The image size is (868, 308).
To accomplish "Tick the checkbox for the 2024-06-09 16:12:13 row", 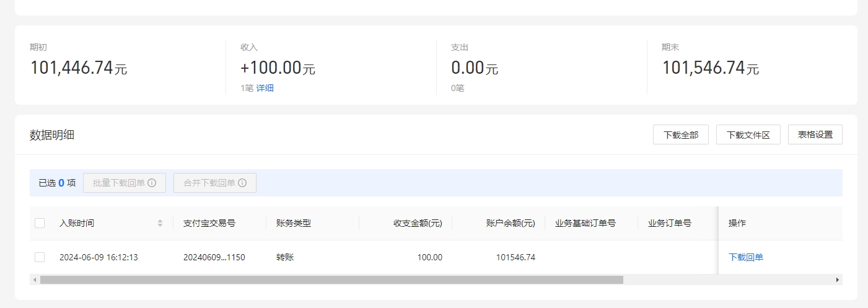I will [x=40, y=257].
